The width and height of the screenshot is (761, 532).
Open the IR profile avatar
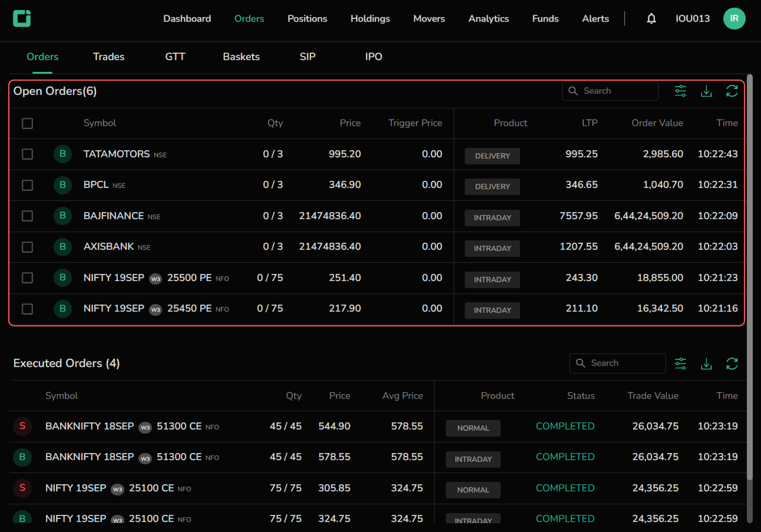tap(734, 19)
